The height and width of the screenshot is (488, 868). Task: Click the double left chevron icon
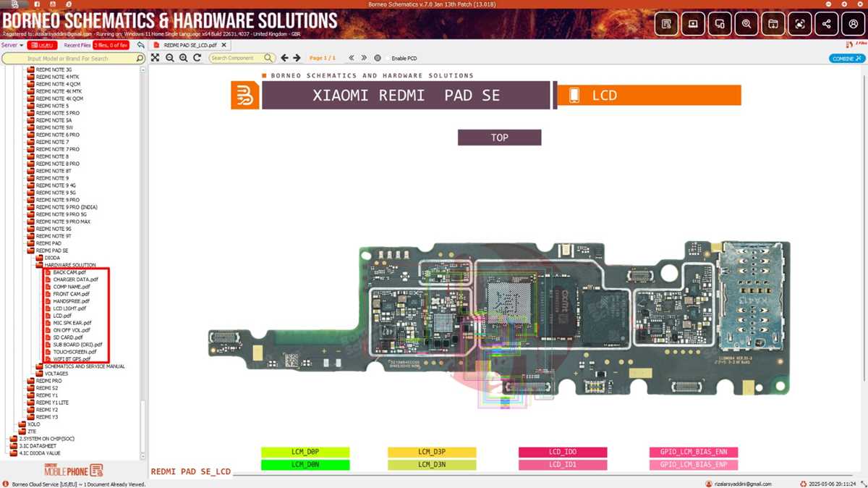(352, 58)
